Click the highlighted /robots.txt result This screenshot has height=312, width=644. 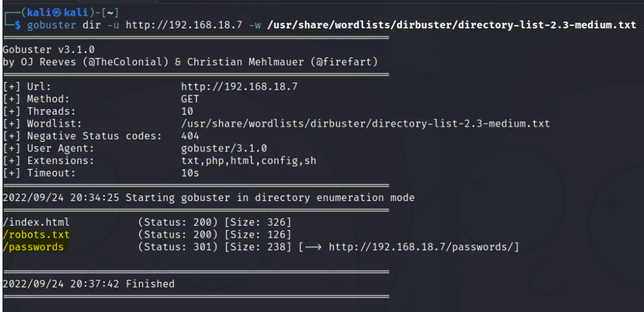[x=36, y=234]
